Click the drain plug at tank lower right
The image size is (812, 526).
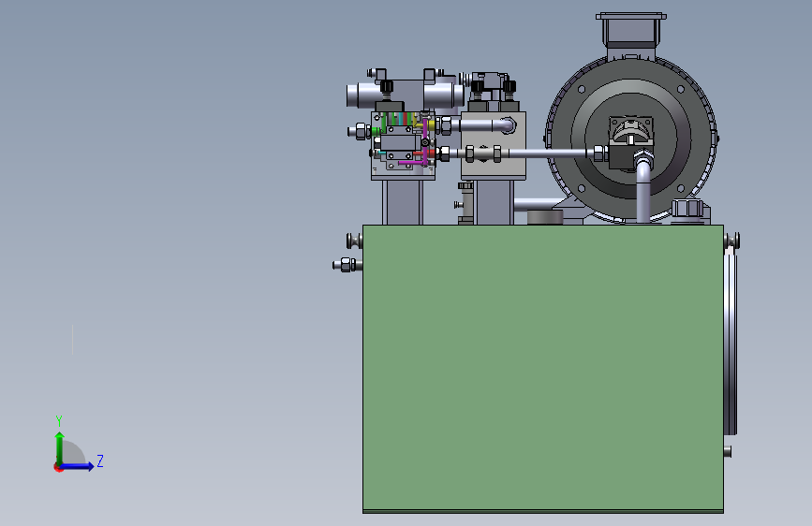[x=728, y=451]
